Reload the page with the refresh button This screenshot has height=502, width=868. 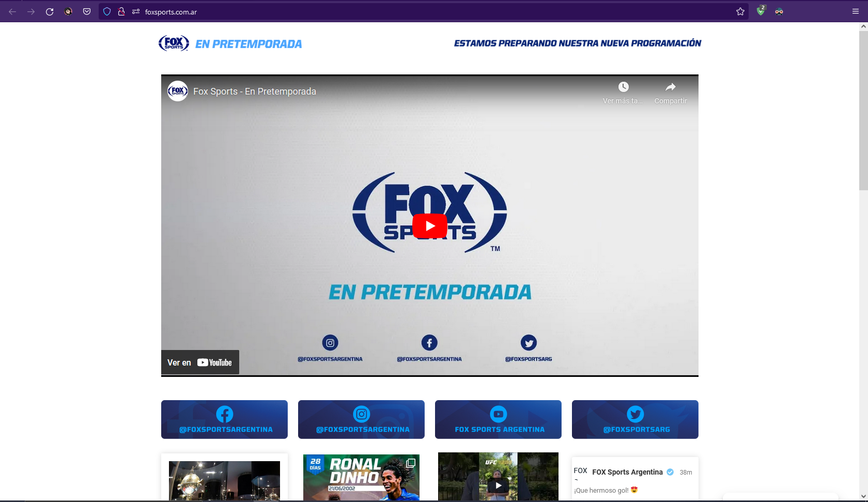[50, 11]
